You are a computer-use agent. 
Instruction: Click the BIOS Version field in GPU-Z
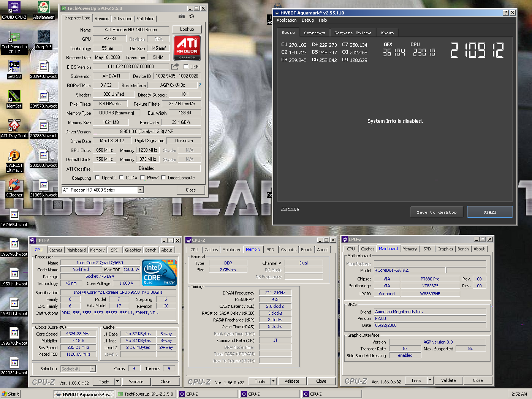coord(131,66)
